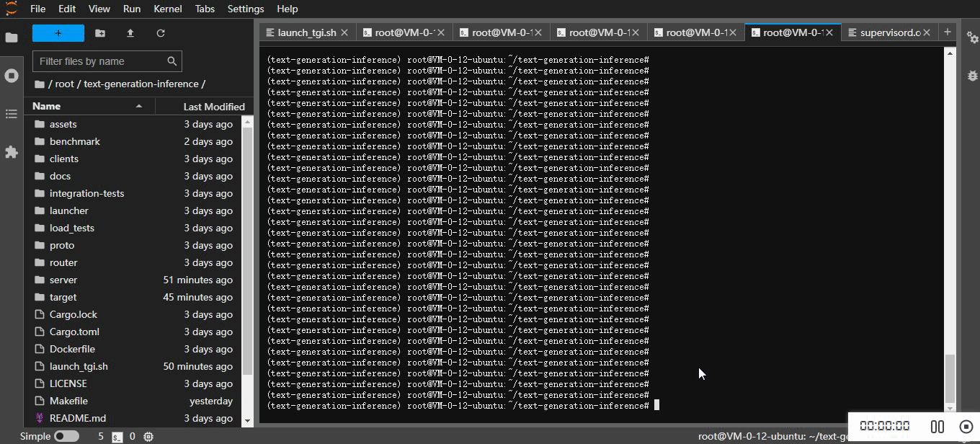Open the Kernel menu

168,9
